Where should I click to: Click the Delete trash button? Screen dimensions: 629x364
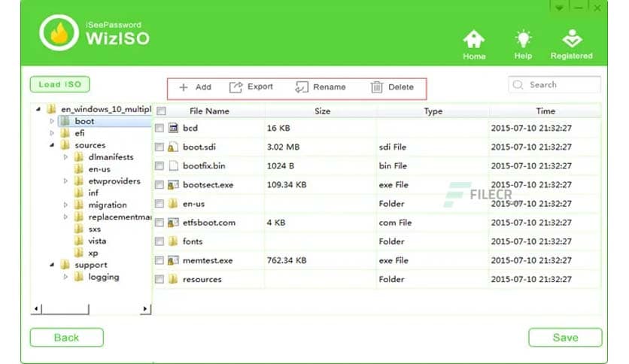392,87
